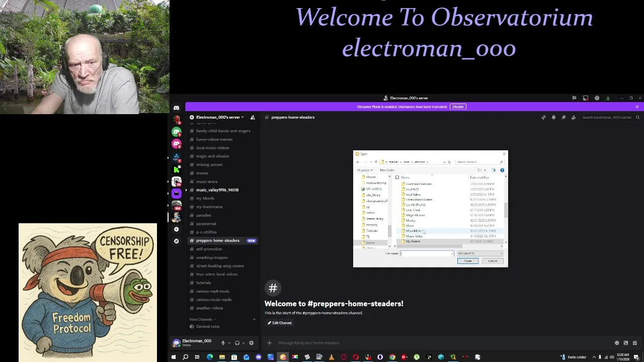Select the tutorials channel

pos(203,283)
